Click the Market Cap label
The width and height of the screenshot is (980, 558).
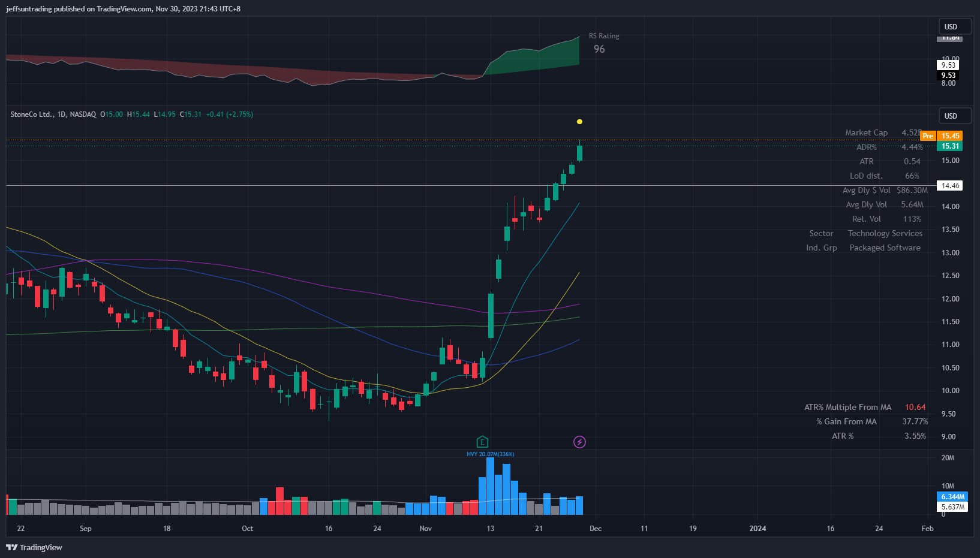866,132
